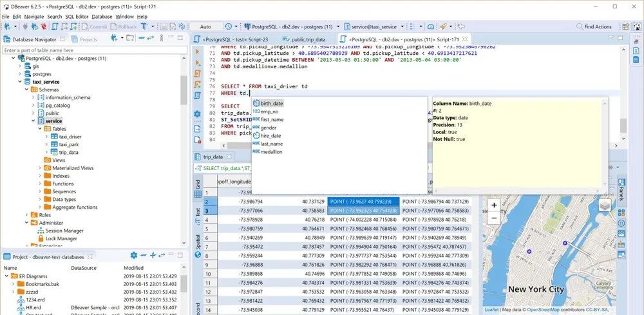Screen dimensions: 644x315
Task: Open the Database menu
Action: pyautogui.click(x=102, y=17)
